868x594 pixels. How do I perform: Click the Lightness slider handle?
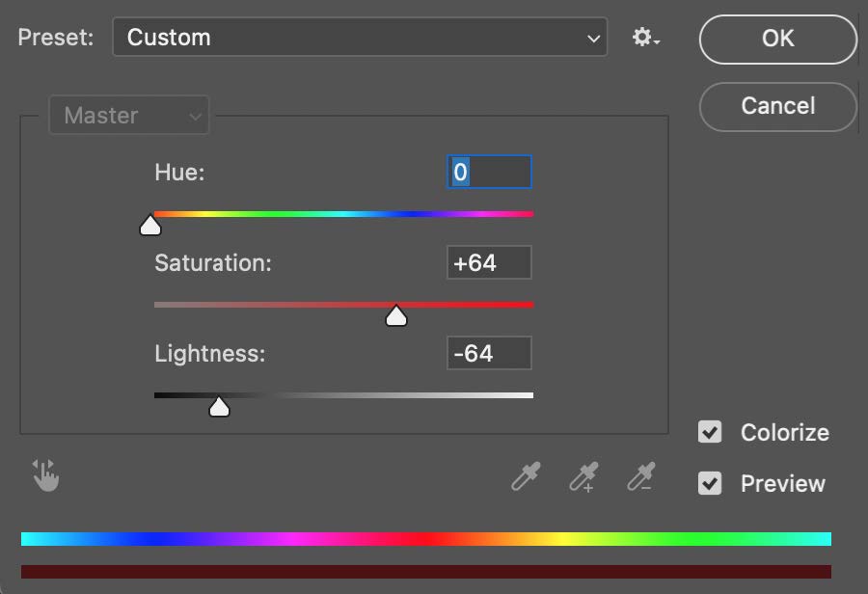(x=219, y=407)
